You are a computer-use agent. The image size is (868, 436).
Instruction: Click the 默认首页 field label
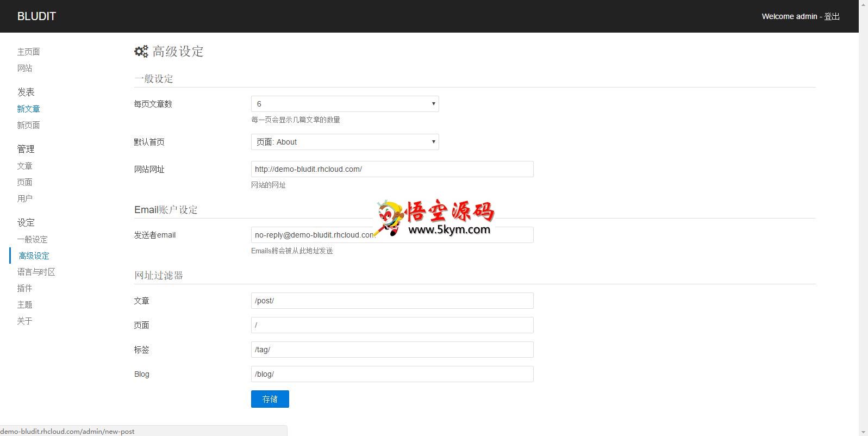pos(149,142)
